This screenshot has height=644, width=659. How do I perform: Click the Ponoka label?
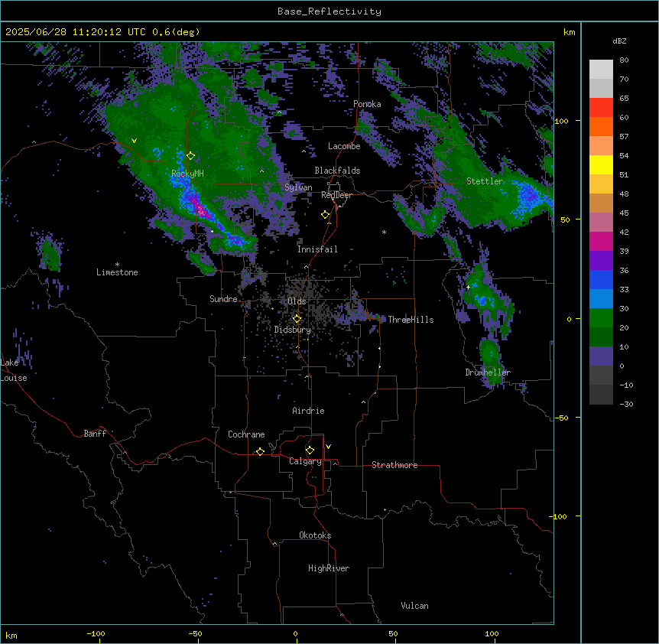(x=367, y=104)
